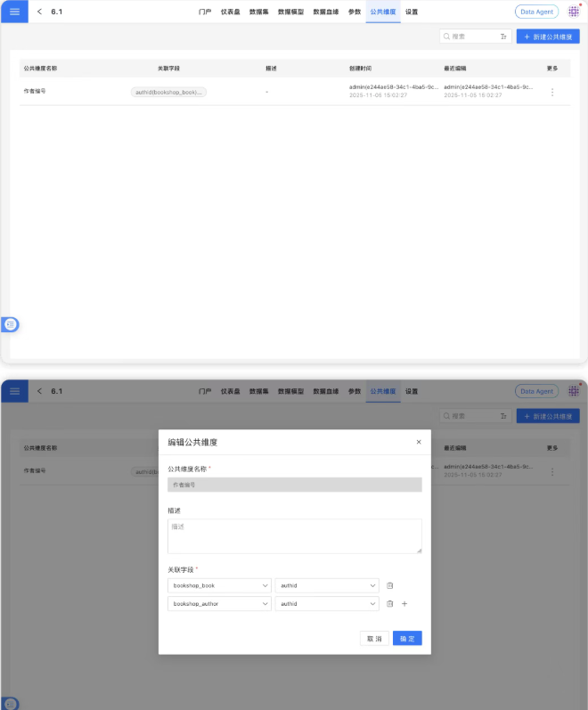Click the 描述 column header on the undimmed page
588x710 pixels.
tap(271, 69)
